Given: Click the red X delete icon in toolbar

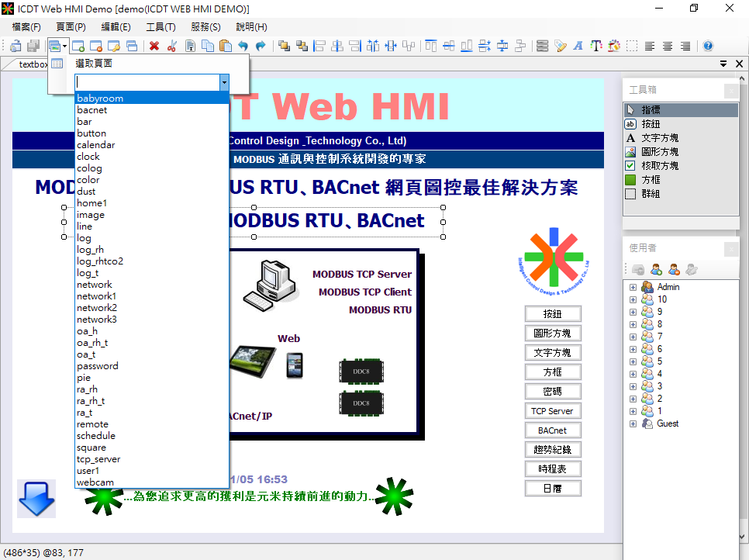Looking at the screenshot, I should coord(154,46).
